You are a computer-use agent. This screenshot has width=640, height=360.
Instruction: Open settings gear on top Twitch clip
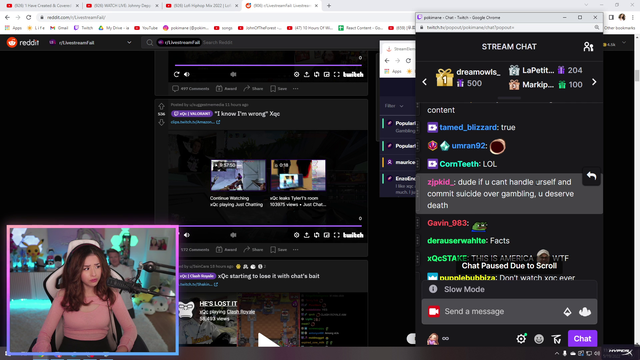(x=296, y=74)
